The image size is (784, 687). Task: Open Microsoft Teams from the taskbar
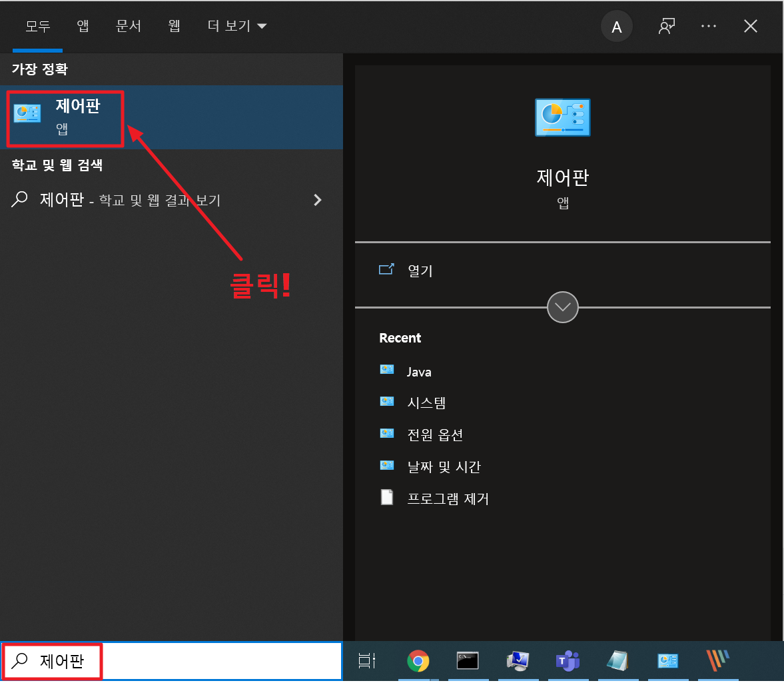(x=568, y=661)
